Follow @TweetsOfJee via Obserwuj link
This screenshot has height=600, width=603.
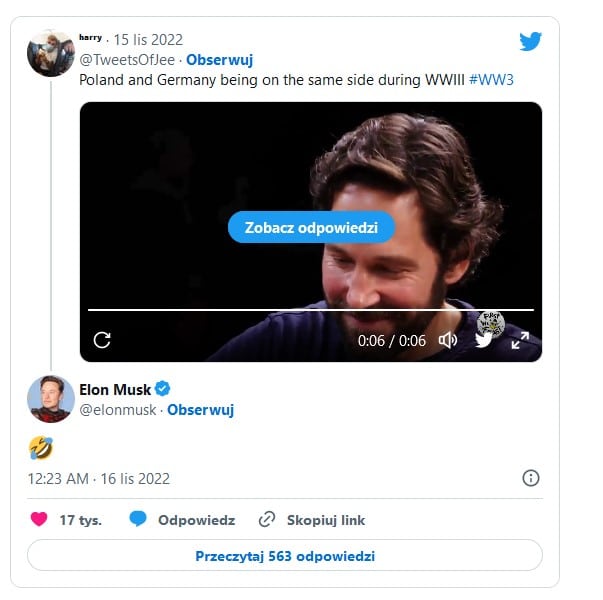(220, 60)
